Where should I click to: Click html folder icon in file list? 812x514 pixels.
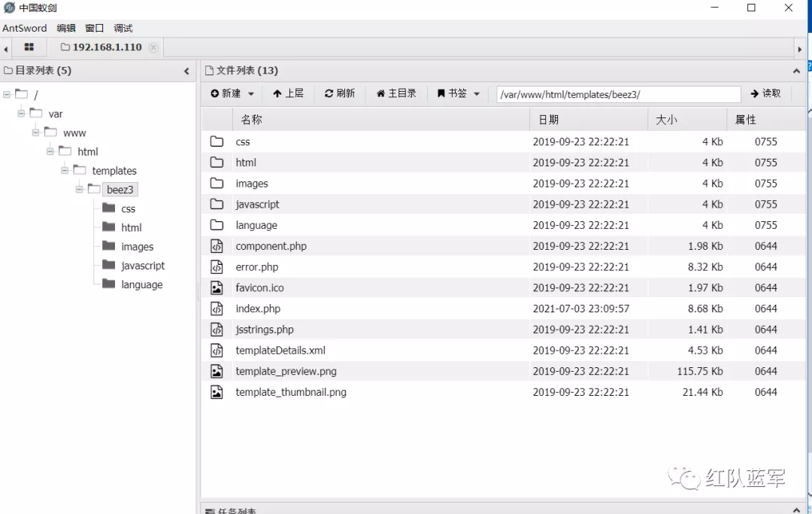(217, 163)
